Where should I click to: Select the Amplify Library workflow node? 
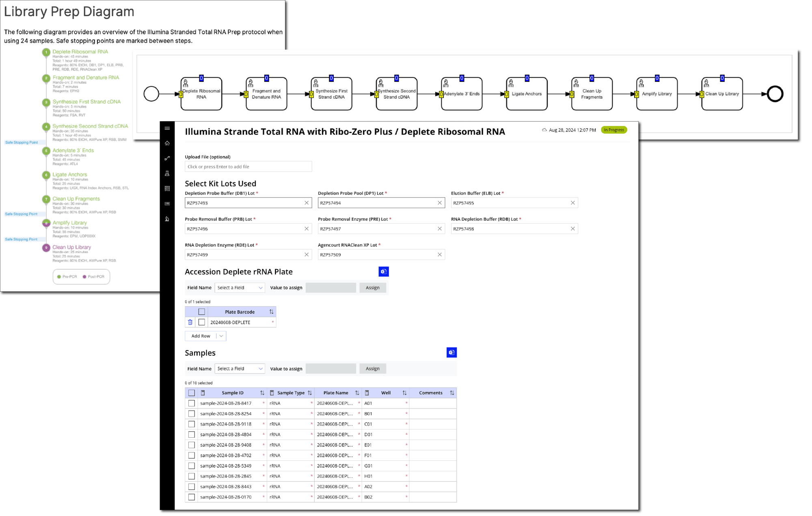pos(657,94)
